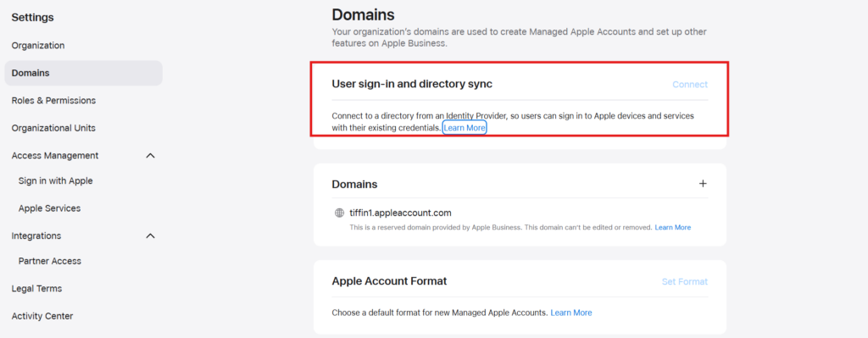Click Integrations in the sidebar
The height and width of the screenshot is (338, 868).
pos(36,236)
